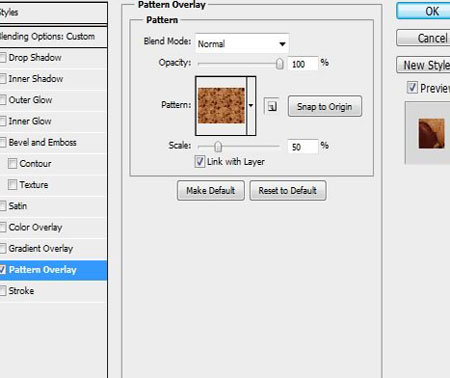The width and height of the screenshot is (450, 378).
Task: Tick the Texture checkbox
Action: coord(12,185)
